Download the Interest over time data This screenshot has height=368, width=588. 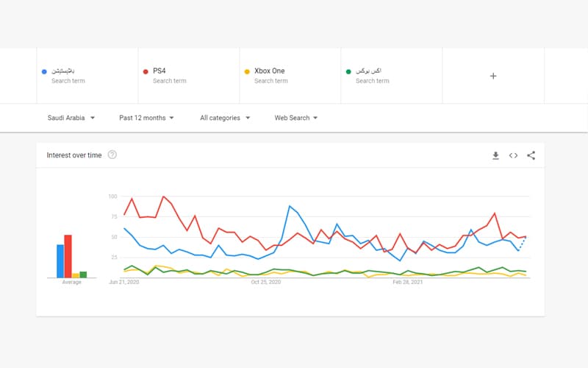tap(495, 155)
